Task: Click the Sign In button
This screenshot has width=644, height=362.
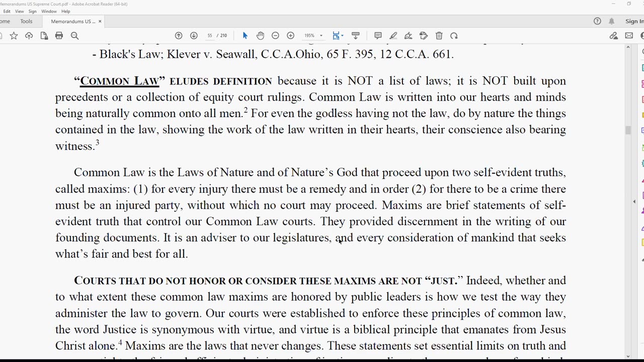Action: (x=634, y=21)
